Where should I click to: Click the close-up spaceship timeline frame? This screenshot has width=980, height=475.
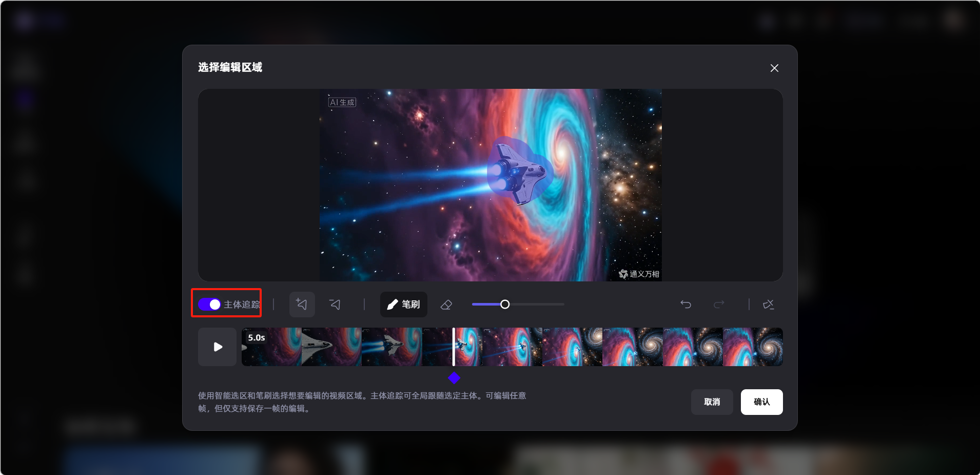pos(331,347)
